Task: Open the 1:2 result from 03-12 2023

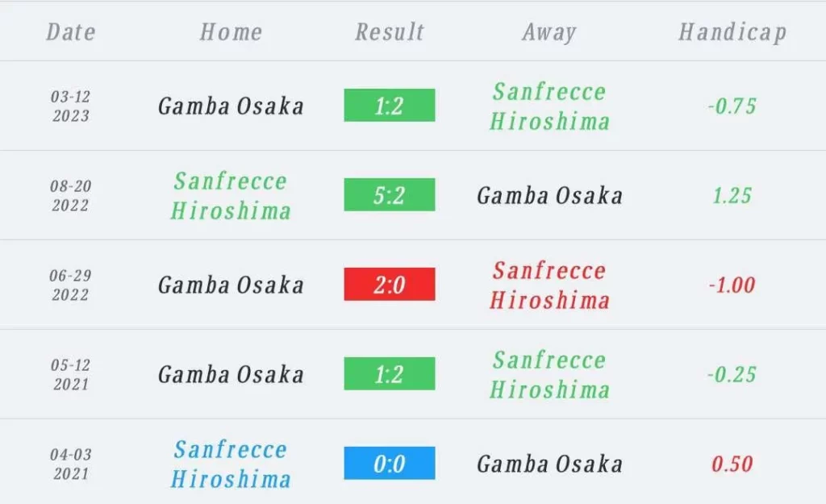Action: [x=390, y=106]
